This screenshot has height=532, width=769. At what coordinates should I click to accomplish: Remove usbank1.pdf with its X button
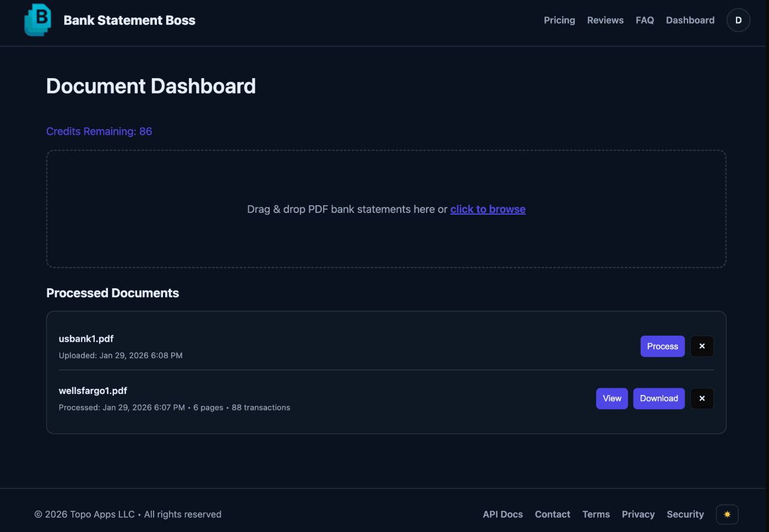tap(702, 346)
